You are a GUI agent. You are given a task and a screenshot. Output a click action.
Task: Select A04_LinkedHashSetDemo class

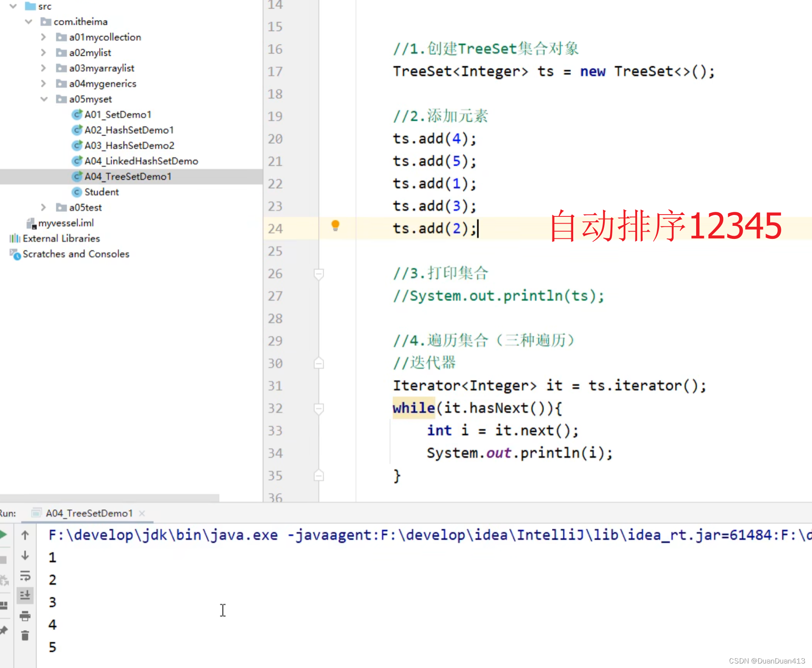click(141, 161)
